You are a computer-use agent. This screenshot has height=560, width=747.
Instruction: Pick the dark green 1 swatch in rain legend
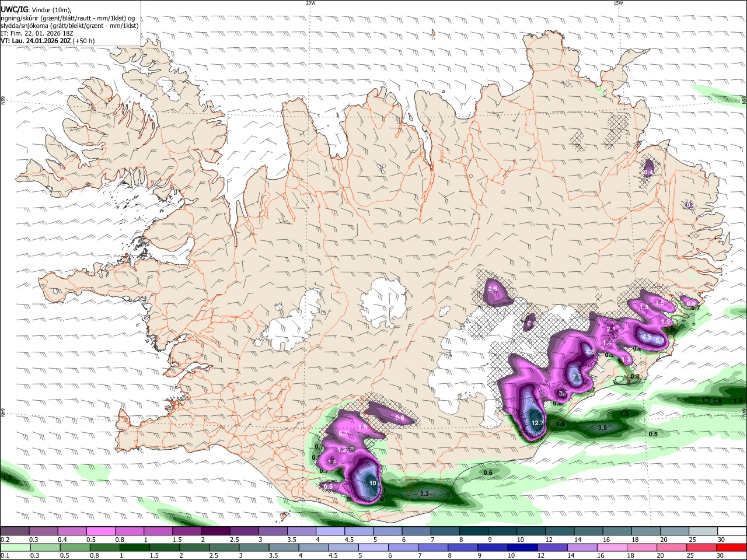(134, 547)
